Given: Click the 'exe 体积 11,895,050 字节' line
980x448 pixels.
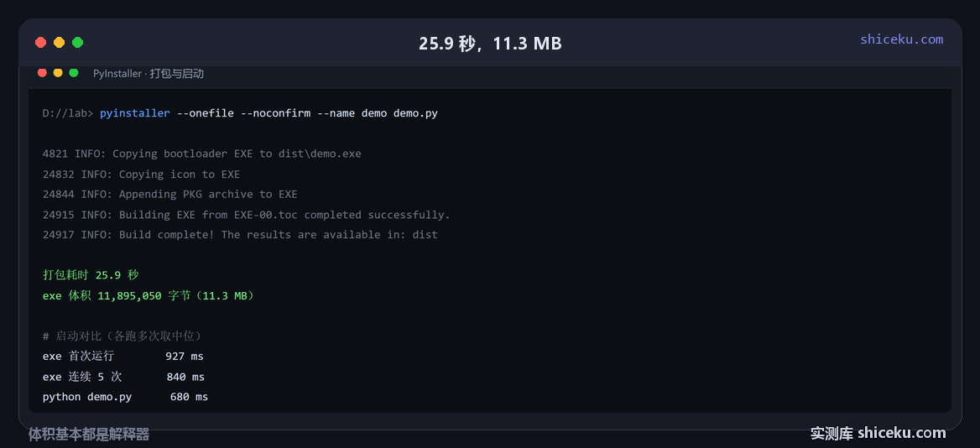Looking at the screenshot, I should pyautogui.click(x=149, y=295).
